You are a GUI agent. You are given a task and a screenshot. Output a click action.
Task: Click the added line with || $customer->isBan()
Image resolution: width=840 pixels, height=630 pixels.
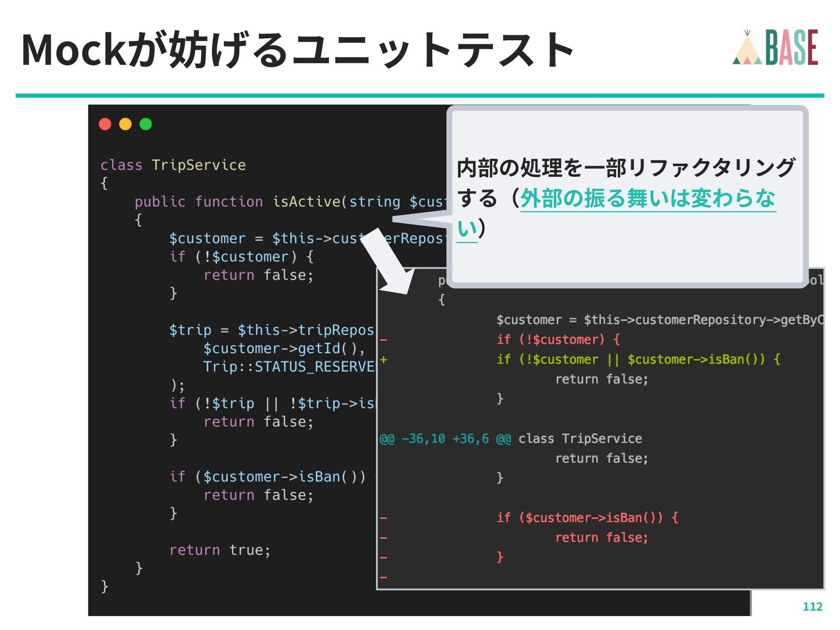(x=638, y=360)
